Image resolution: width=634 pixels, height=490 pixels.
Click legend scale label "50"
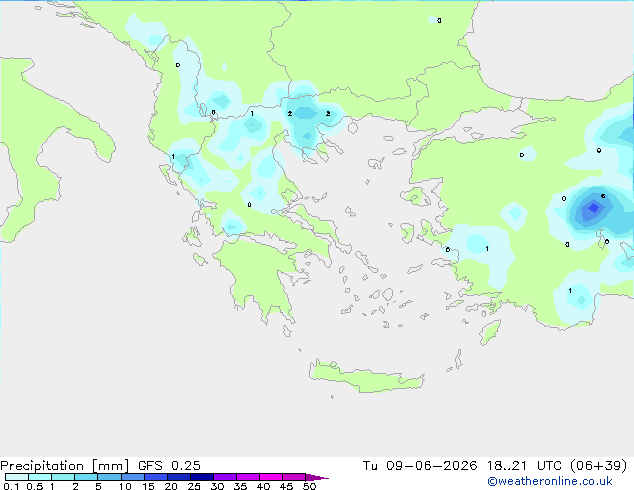click(x=309, y=486)
